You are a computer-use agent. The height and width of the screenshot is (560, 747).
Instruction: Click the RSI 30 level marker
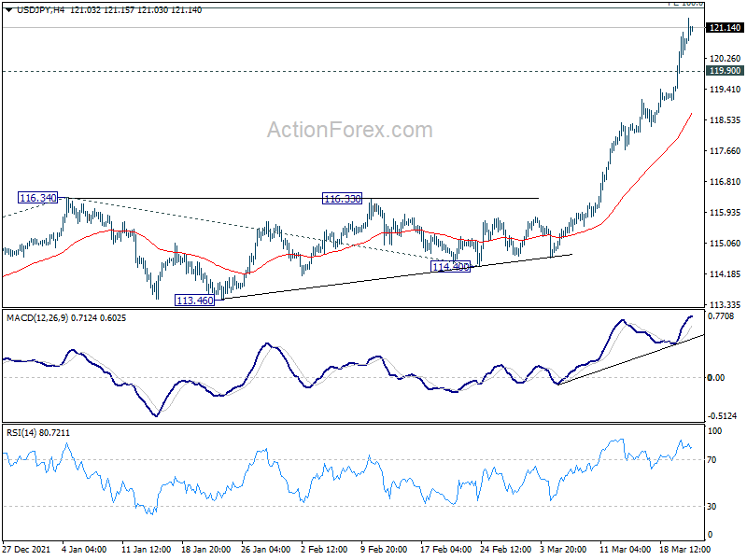712,507
